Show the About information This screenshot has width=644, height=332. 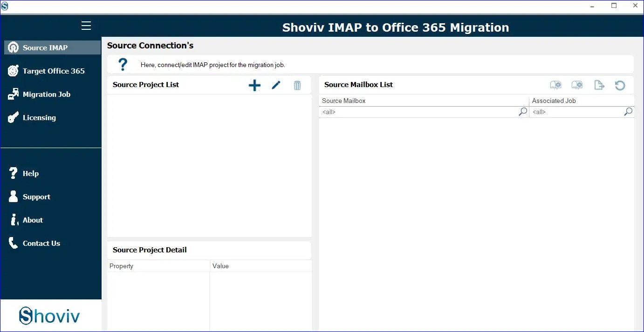pyautogui.click(x=33, y=220)
